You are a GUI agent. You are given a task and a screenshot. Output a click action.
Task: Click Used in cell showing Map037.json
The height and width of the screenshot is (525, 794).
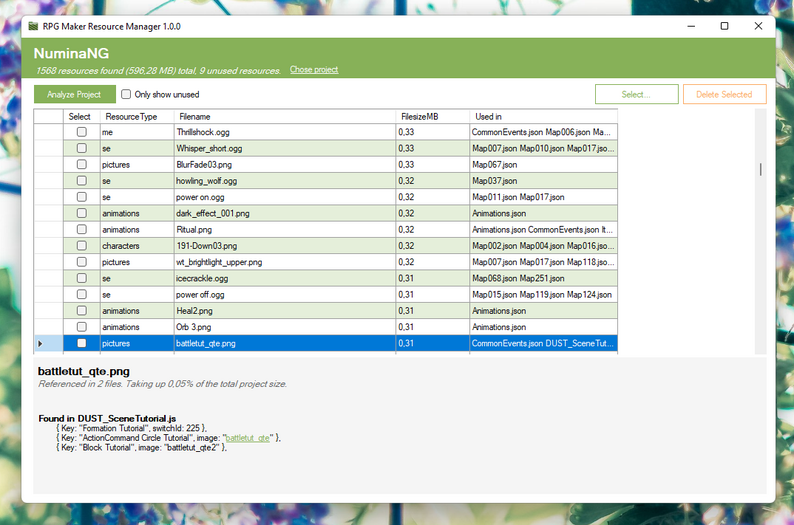543,180
